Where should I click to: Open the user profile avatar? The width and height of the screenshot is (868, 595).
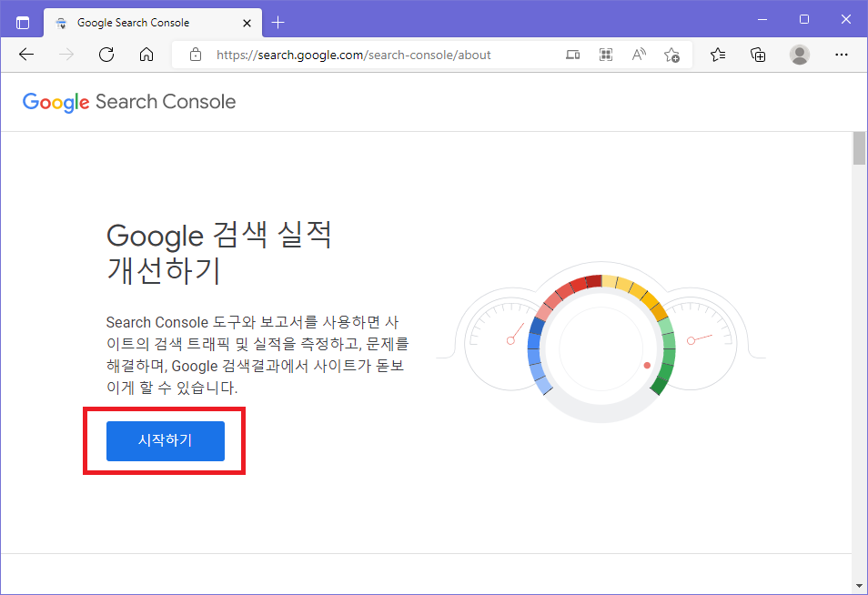[x=800, y=55]
